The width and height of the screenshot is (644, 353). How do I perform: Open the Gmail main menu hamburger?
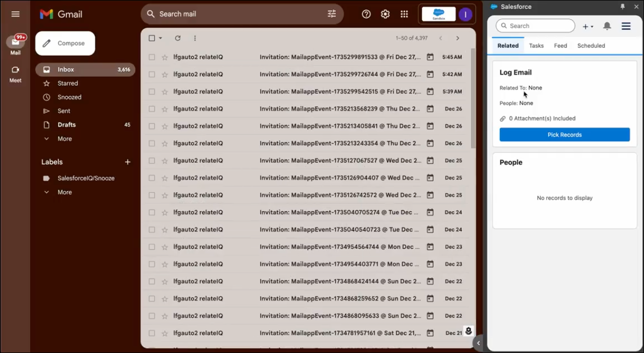(15, 14)
